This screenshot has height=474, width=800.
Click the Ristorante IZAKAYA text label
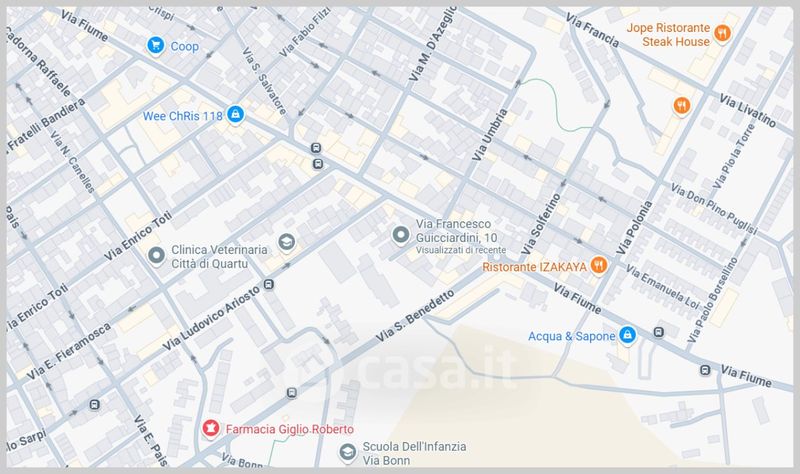point(534,267)
